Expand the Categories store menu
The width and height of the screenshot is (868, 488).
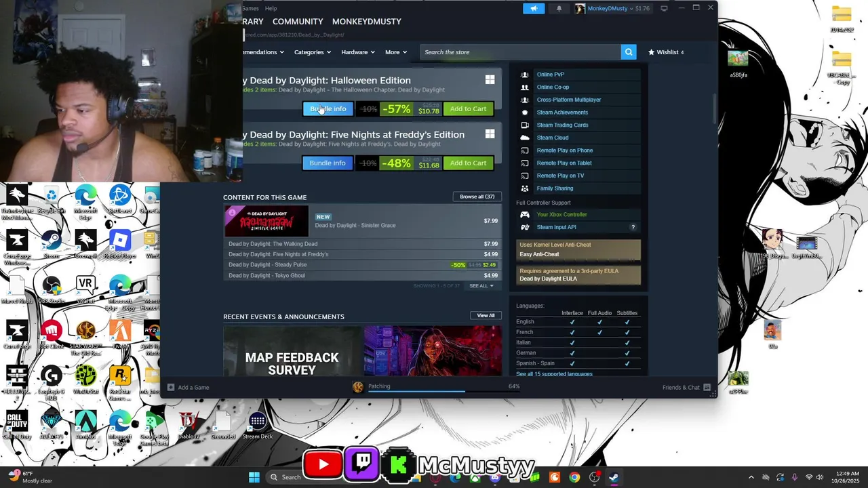(x=313, y=52)
